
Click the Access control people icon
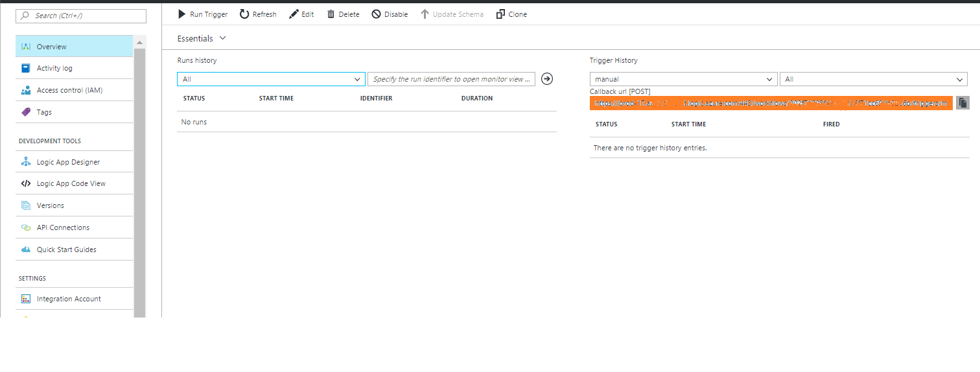pyautogui.click(x=26, y=90)
